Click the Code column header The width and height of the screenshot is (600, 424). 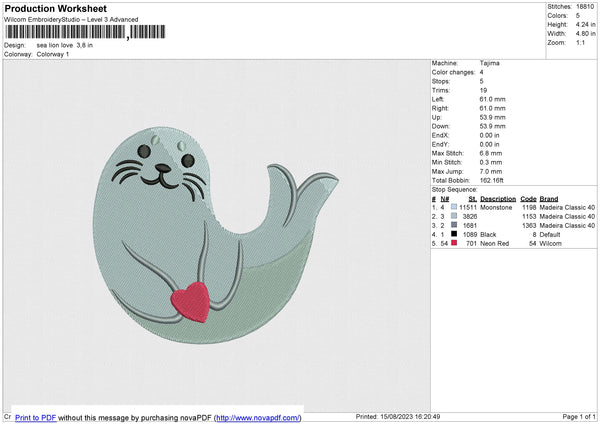pos(529,198)
